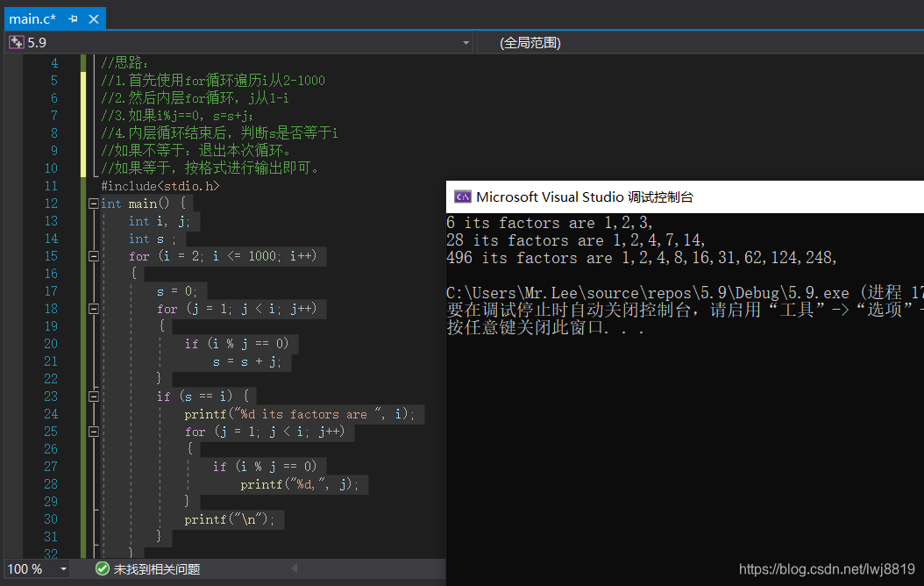
Task: Click the 'int s ;' declaration
Action: (152, 239)
